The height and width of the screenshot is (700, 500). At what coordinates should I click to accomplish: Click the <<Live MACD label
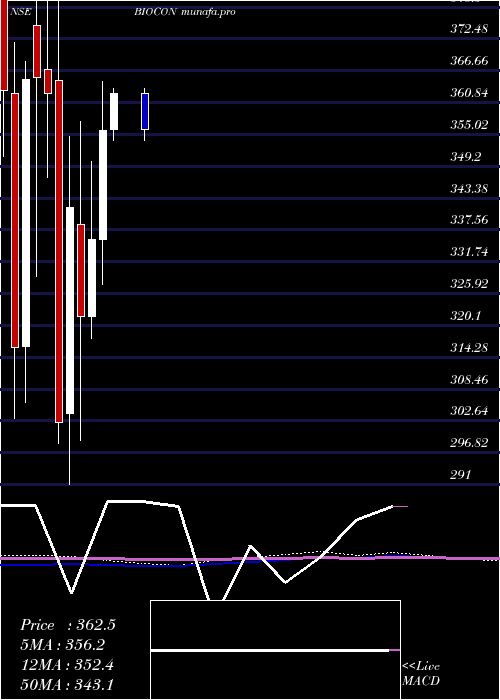coord(421,674)
